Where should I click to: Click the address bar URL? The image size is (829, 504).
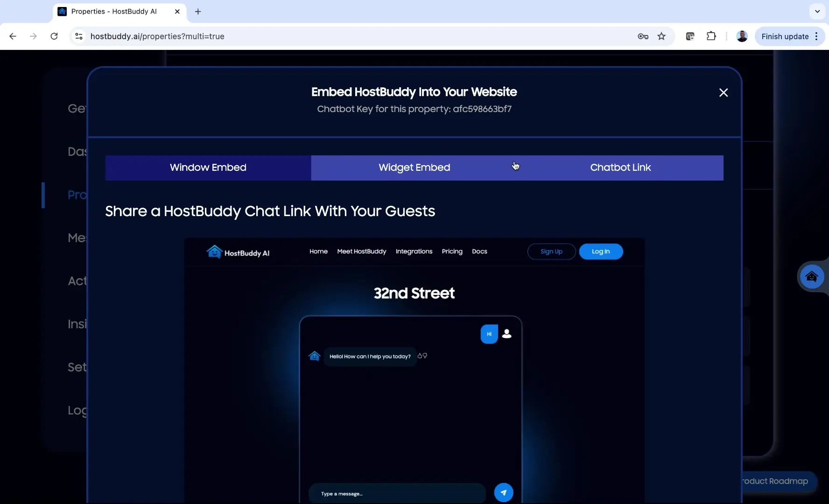click(x=157, y=36)
